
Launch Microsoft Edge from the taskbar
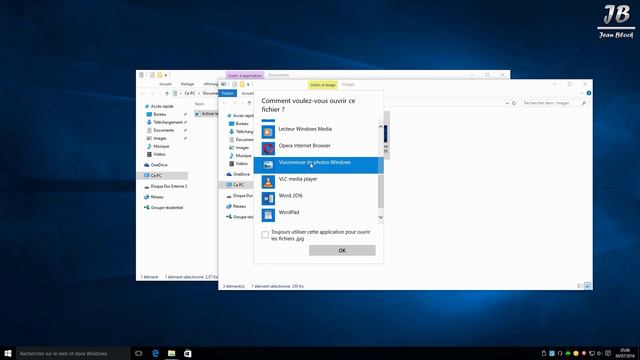click(x=155, y=353)
